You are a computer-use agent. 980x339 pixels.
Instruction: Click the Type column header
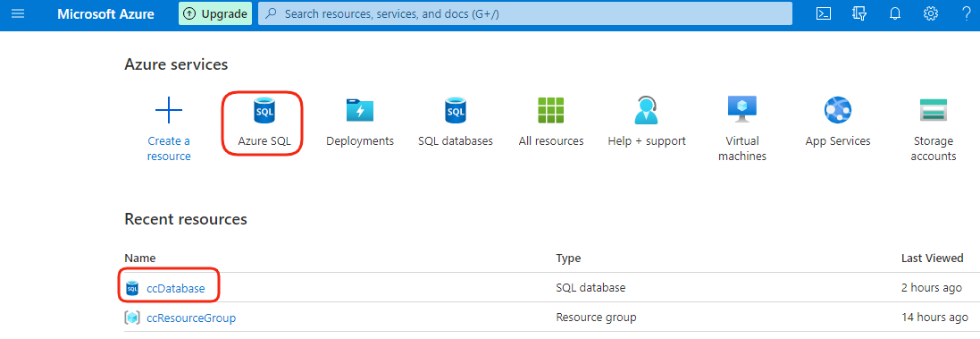[568, 258]
